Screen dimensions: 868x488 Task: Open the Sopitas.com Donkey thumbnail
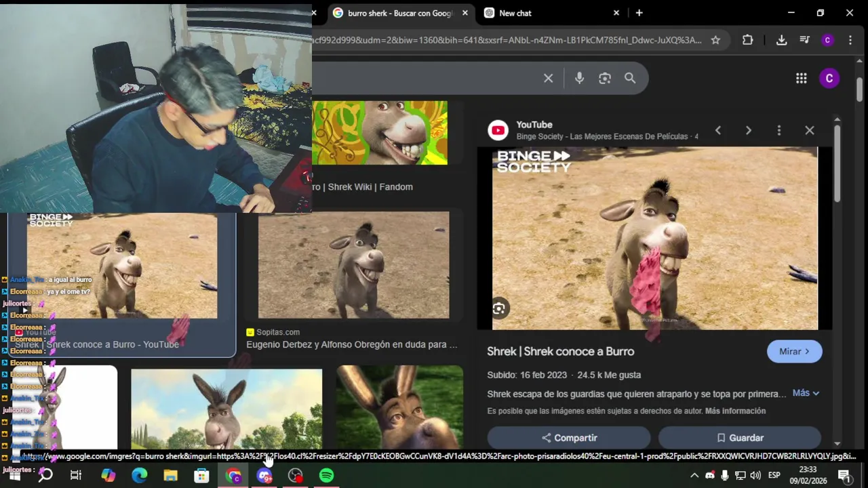353,265
